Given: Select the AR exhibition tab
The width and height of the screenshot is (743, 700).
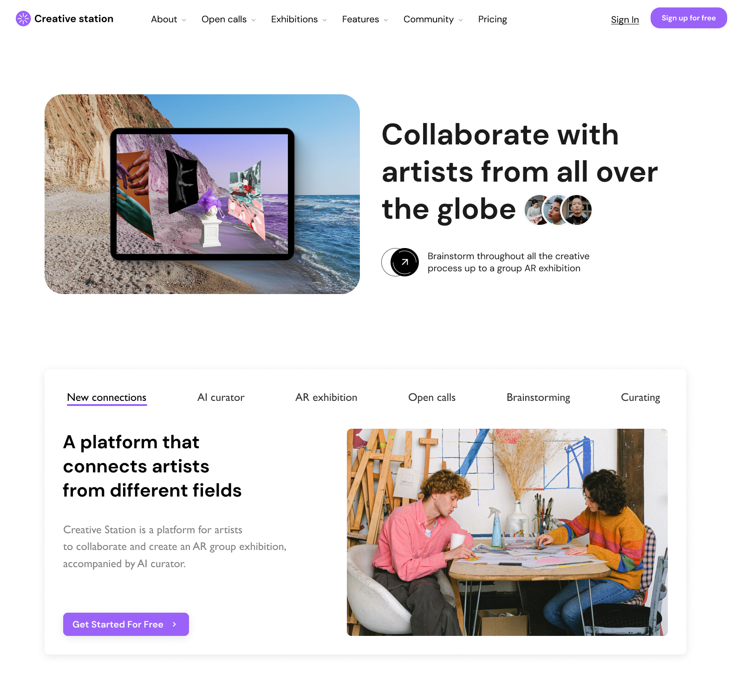Looking at the screenshot, I should pos(326,398).
